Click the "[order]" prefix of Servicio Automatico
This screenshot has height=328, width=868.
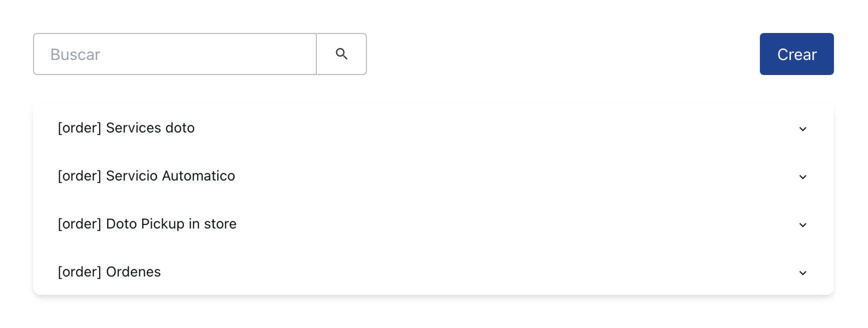click(80, 176)
